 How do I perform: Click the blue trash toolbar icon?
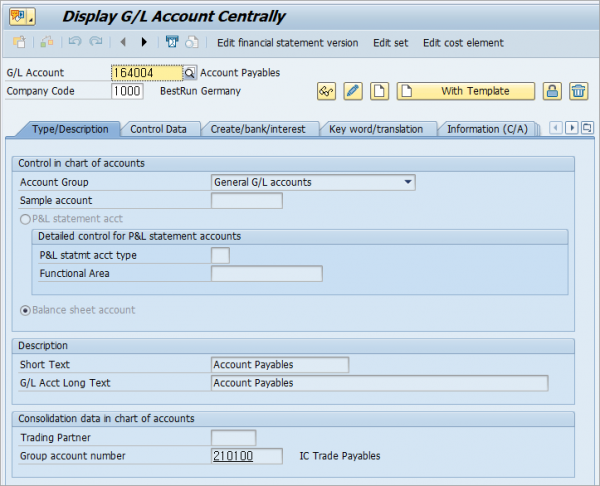click(172, 41)
